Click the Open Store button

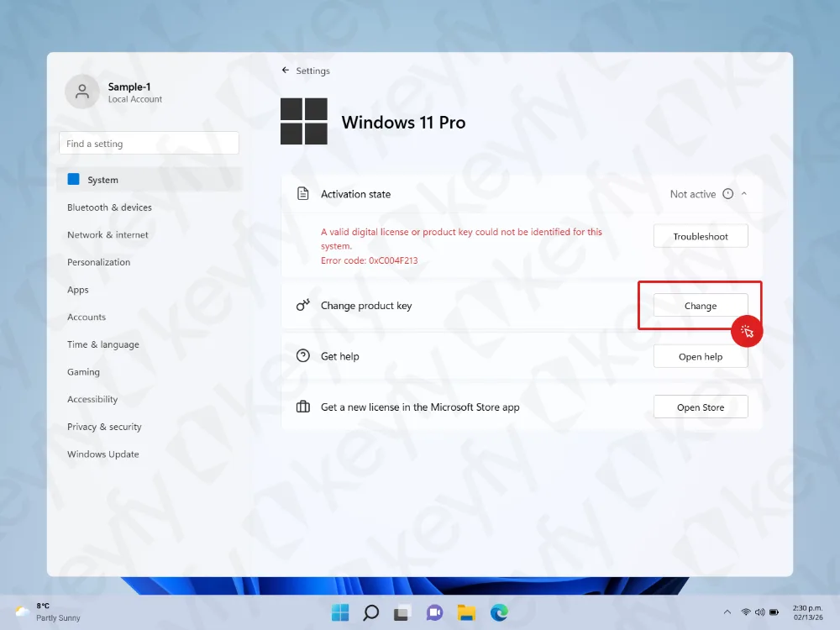click(x=701, y=407)
